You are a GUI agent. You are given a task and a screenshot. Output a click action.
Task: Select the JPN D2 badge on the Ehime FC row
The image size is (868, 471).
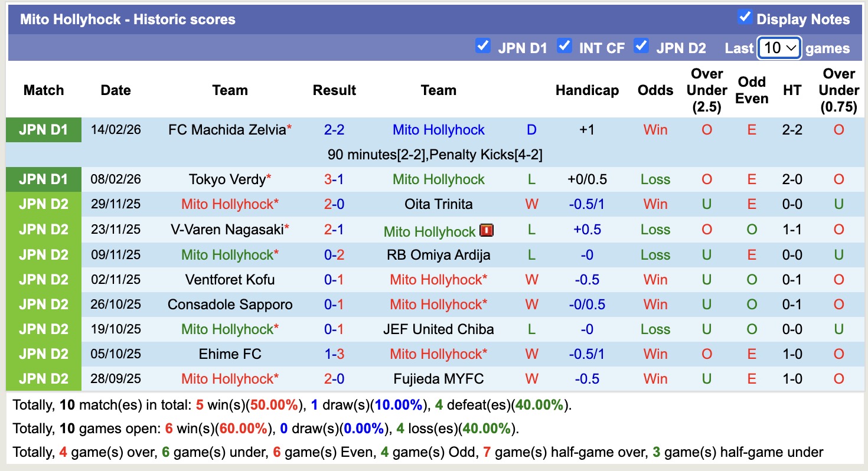[43, 354]
